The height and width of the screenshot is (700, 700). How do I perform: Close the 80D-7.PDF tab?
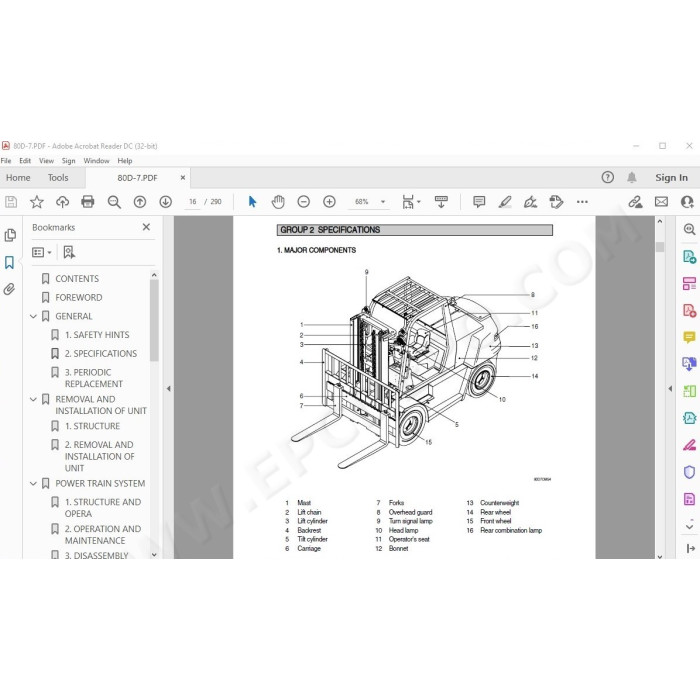click(x=183, y=178)
